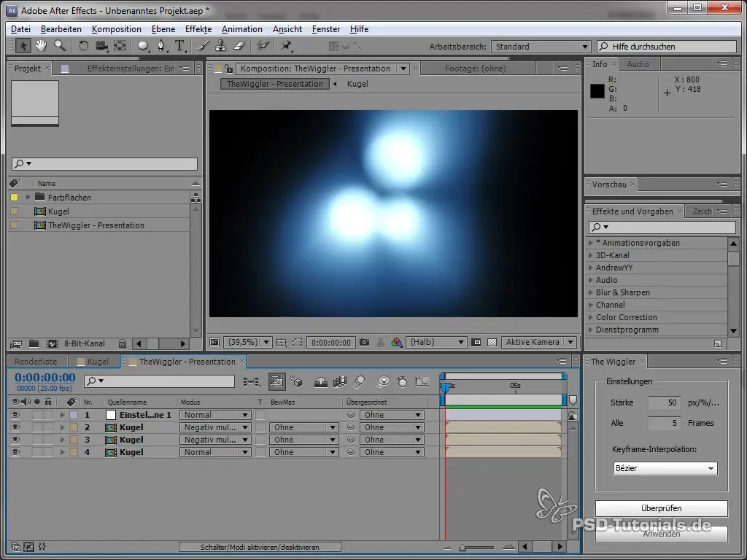Toggle the lock switch for layer 3
The image size is (747, 560).
click(48, 440)
